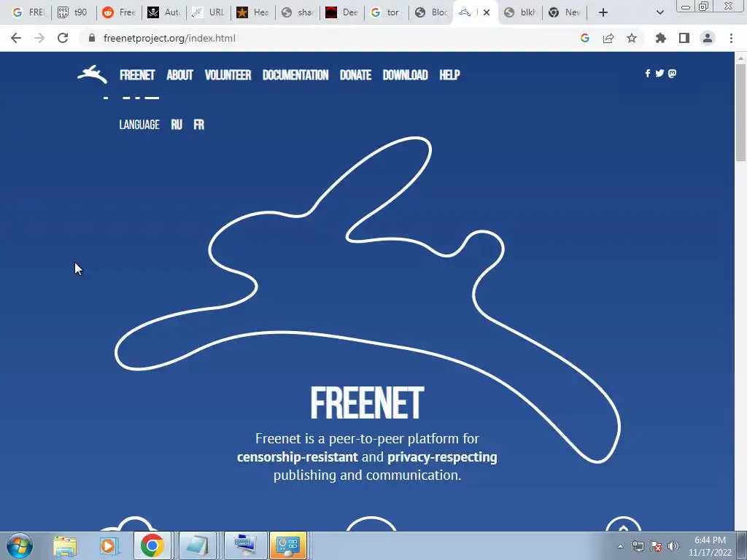The height and width of the screenshot is (560, 747).
Task: Open the DONATE navigation item
Action: click(x=355, y=75)
